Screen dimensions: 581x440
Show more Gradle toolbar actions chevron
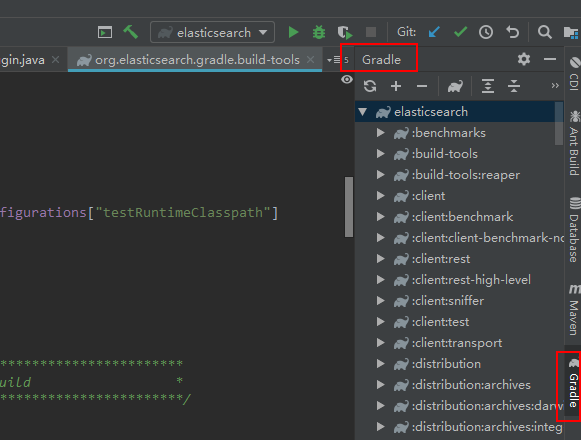click(555, 86)
